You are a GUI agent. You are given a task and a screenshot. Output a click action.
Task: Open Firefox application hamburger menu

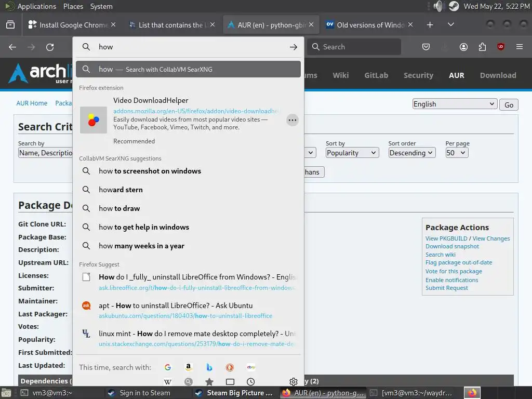click(x=520, y=47)
